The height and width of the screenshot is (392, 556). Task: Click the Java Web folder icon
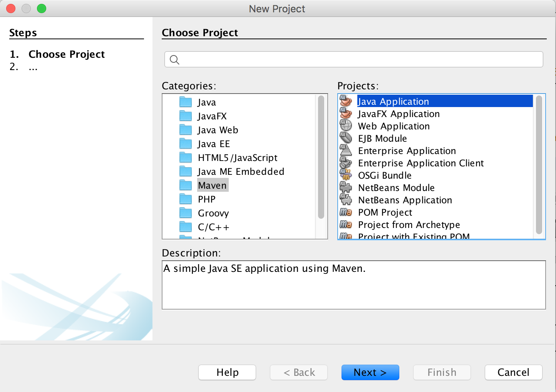(186, 130)
